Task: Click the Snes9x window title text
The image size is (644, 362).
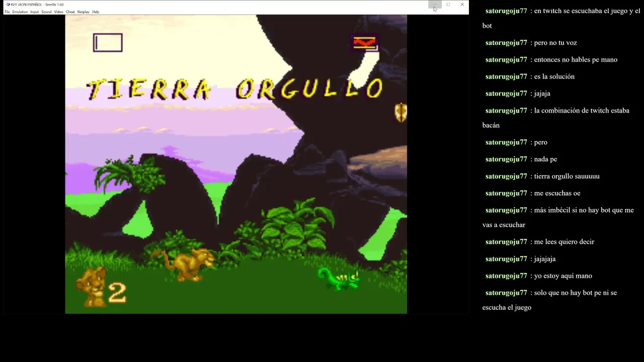Action: pyautogui.click(x=37, y=5)
